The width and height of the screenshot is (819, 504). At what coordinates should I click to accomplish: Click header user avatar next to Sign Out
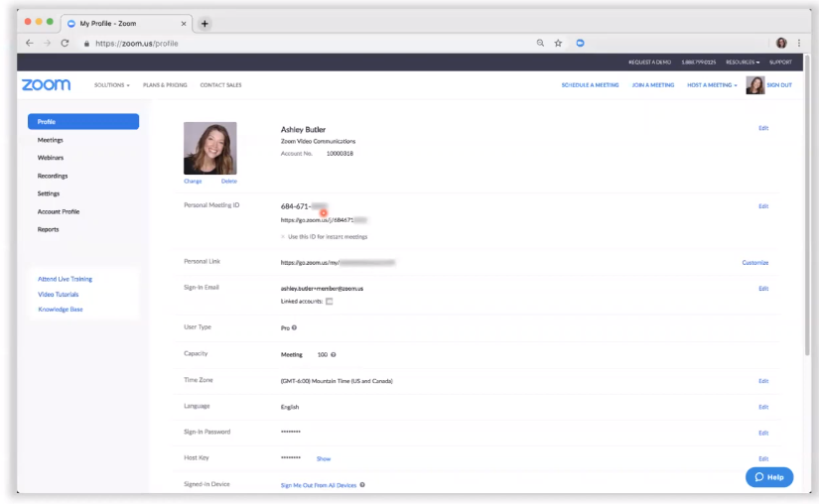(x=755, y=85)
